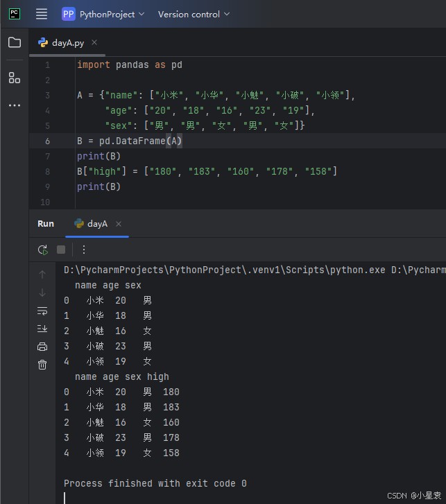
Task: Close the dayA.py editor tab
Action: coord(94,42)
